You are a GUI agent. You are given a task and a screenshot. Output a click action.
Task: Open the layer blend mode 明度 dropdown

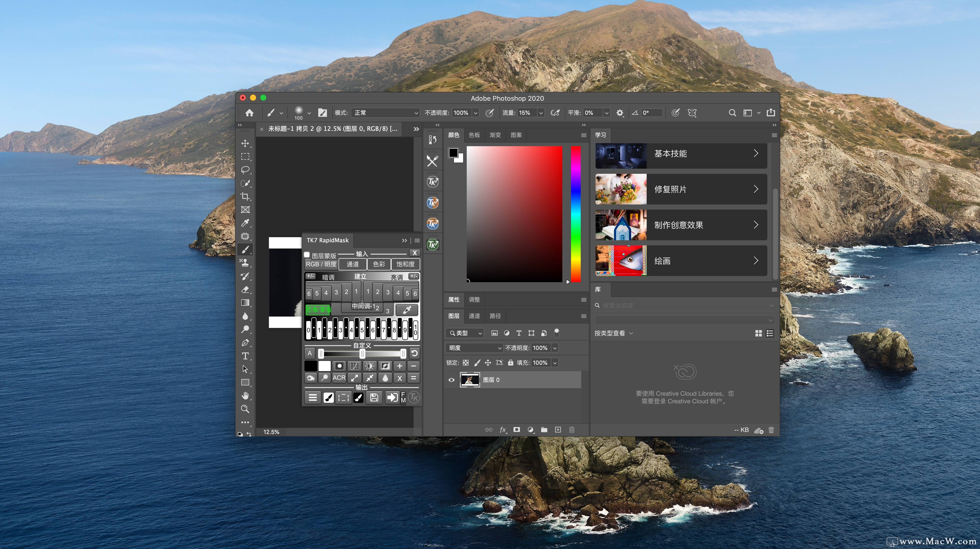pos(475,348)
